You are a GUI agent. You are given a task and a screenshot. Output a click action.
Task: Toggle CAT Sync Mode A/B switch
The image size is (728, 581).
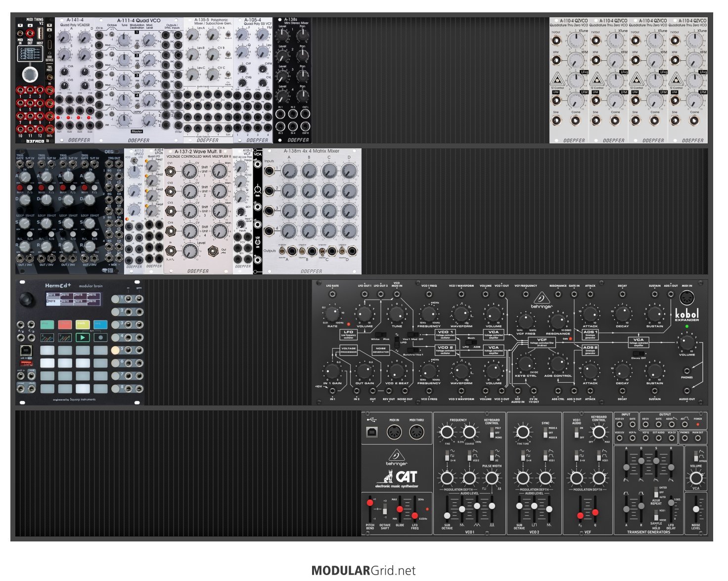point(545,433)
